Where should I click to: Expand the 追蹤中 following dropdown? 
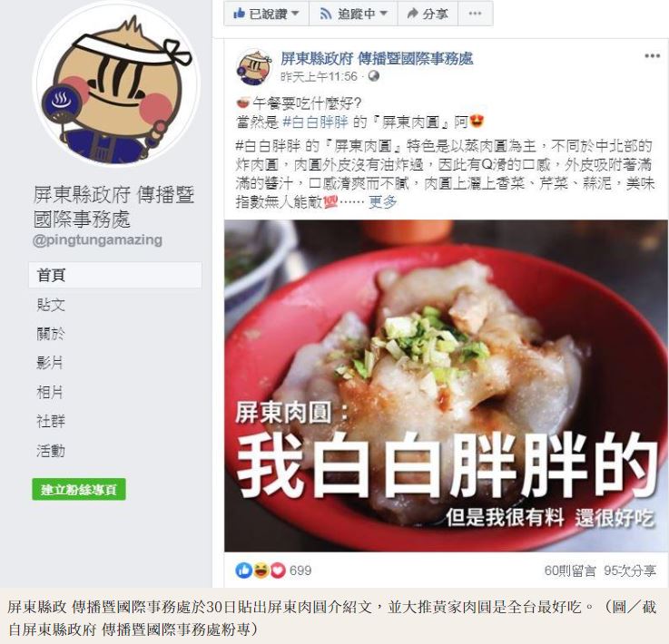pos(353,15)
